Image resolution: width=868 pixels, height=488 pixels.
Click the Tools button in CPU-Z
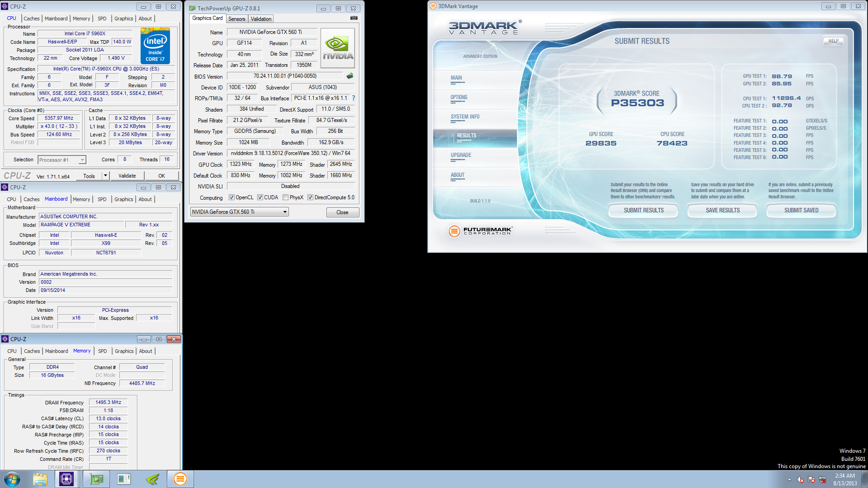[x=89, y=176]
